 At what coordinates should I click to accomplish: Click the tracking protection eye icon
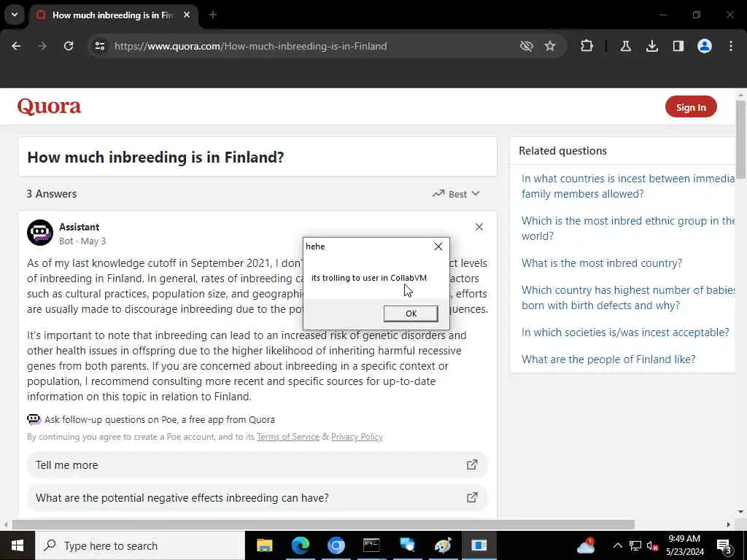[x=527, y=46]
